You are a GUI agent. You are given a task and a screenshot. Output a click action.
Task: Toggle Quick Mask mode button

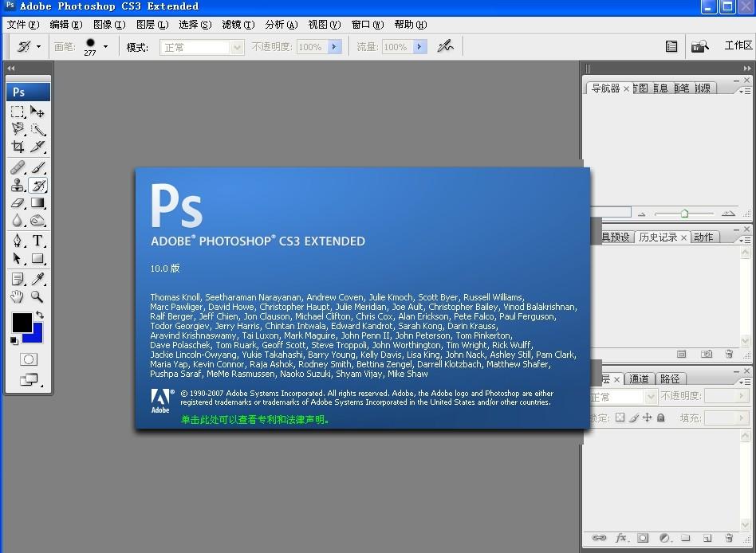pos(29,359)
